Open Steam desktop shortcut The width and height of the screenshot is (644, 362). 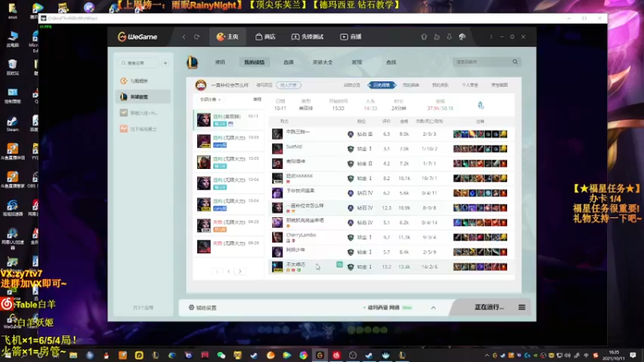[x=12, y=124]
